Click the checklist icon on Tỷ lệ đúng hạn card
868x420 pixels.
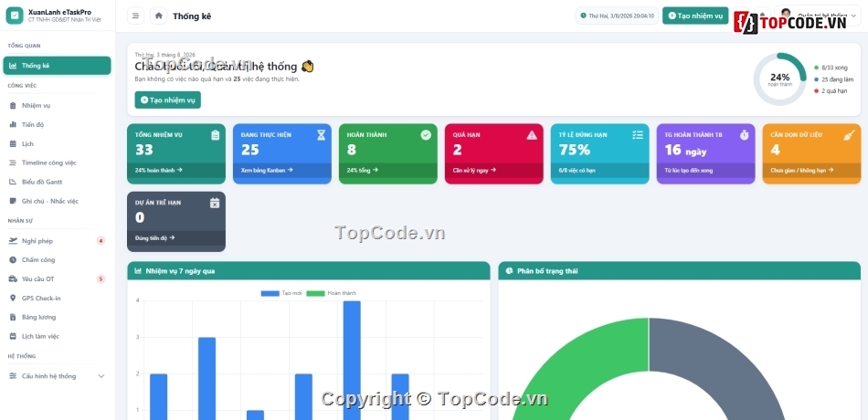[638, 135]
